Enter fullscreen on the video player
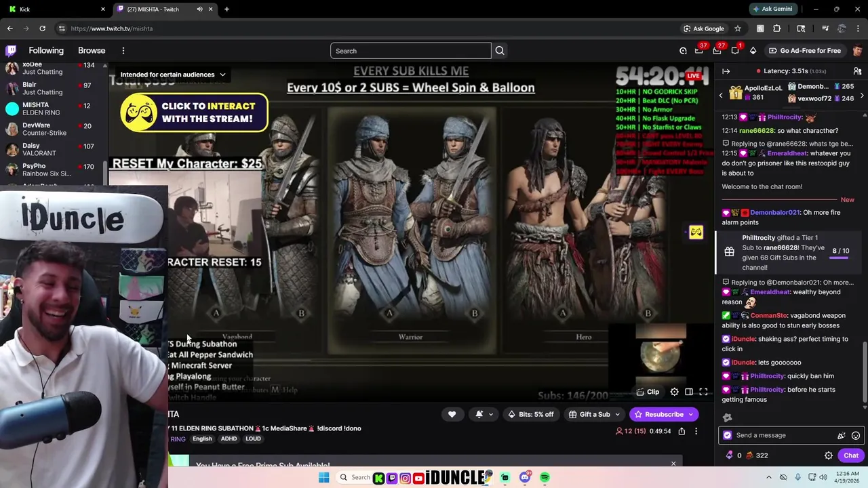868x488 pixels. (x=703, y=392)
